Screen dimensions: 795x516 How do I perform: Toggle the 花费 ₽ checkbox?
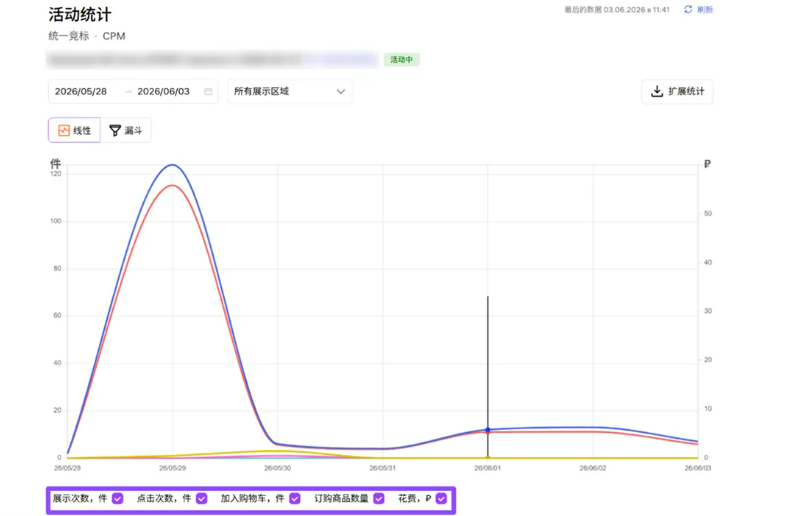pos(441,498)
